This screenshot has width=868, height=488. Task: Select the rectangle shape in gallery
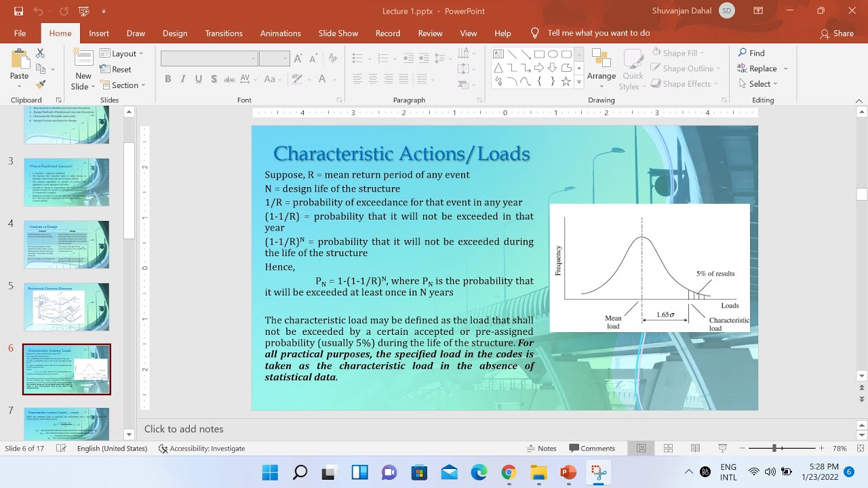pos(539,54)
